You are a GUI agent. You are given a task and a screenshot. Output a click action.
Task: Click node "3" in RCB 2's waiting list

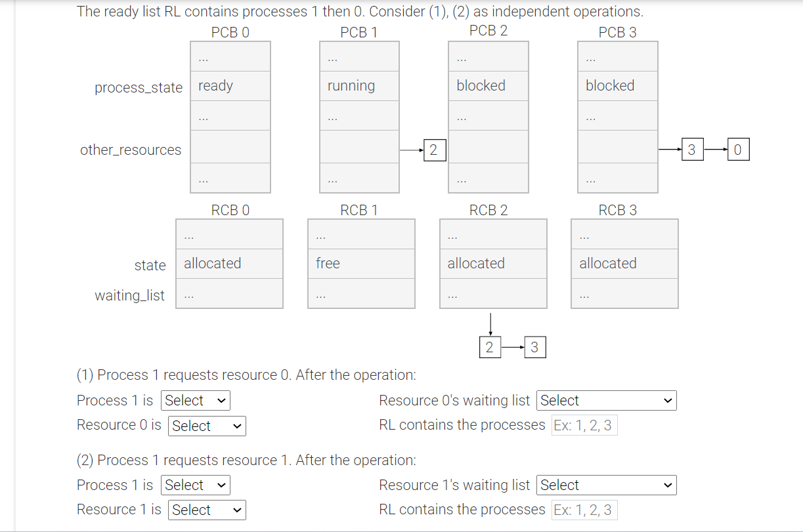tap(534, 346)
